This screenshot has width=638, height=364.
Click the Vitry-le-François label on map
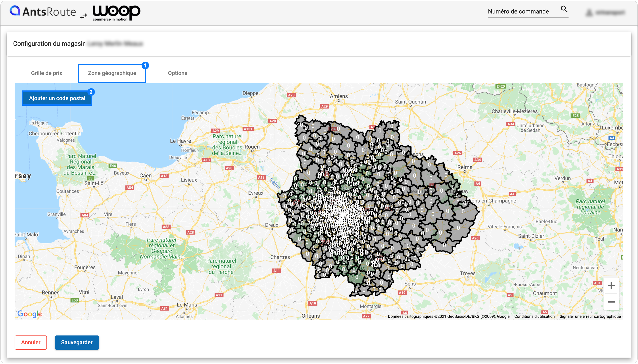505,227
